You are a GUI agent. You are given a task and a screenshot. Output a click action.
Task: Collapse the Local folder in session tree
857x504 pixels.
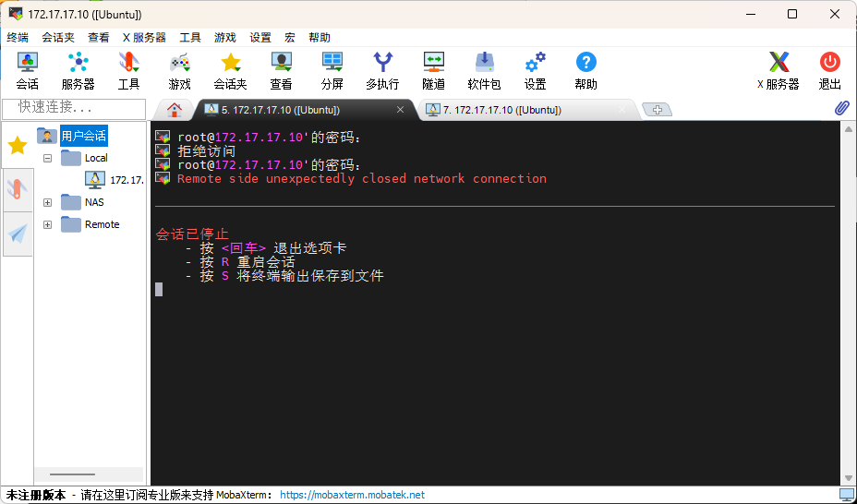48,158
